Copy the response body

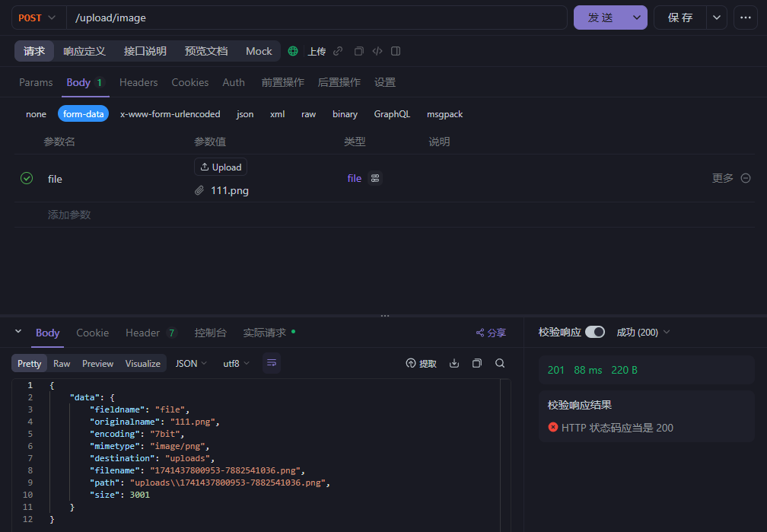[477, 363]
